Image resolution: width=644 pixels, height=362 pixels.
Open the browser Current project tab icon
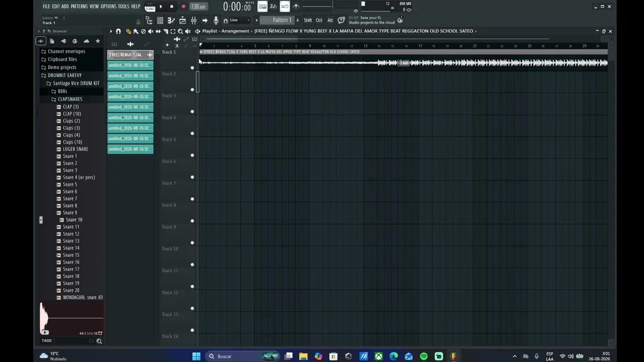pyautogui.click(x=52, y=41)
